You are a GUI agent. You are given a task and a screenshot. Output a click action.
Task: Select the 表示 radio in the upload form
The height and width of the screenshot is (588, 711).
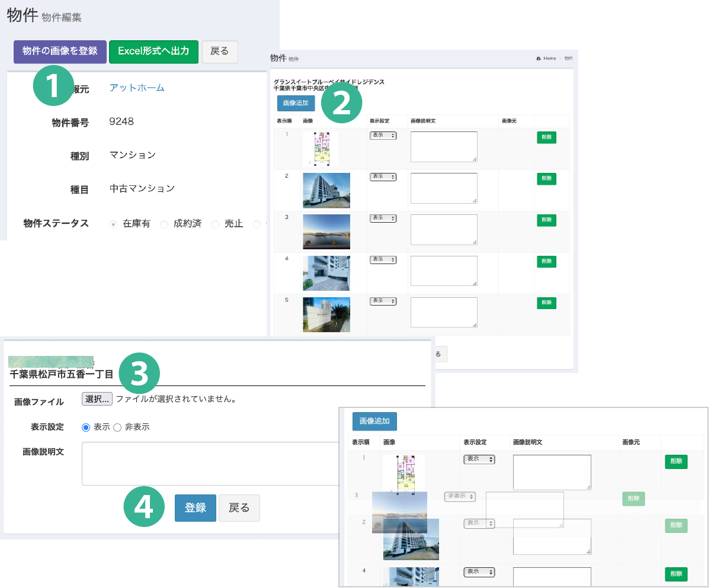86,427
